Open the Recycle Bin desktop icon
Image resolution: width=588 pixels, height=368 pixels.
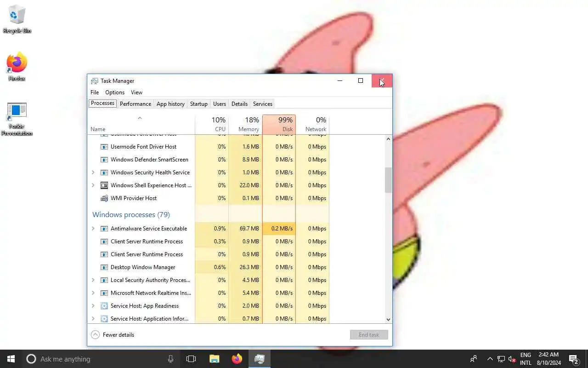tap(17, 19)
